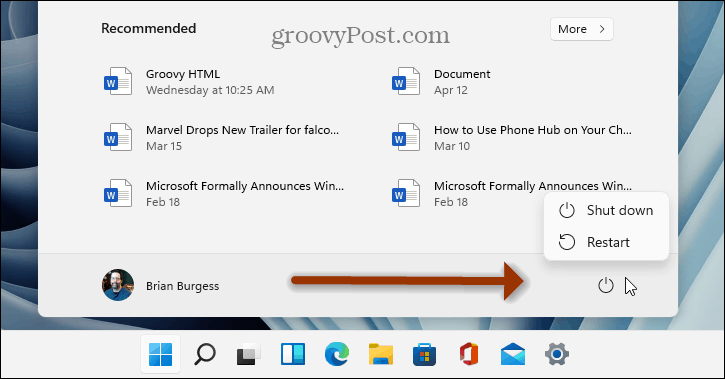Image resolution: width=725 pixels, height=379 pixels.
Task: Click the Word icon beside Groovy HTML
Action: pos(117,81)
